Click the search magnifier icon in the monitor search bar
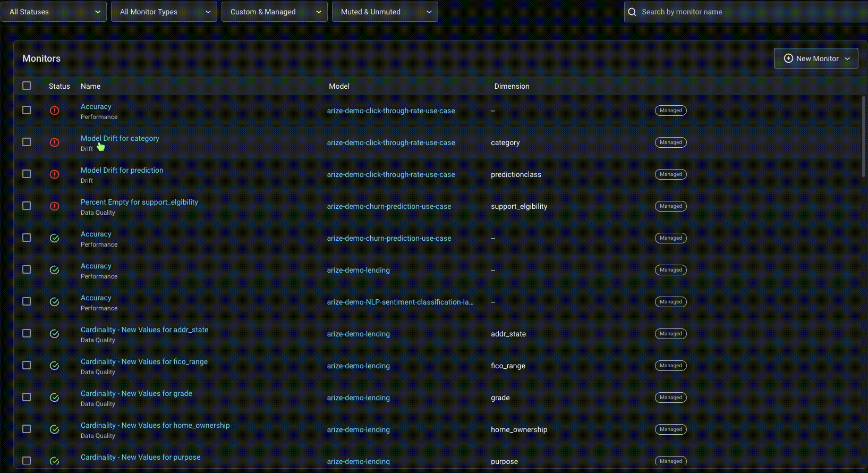 [x=632, y=12]
